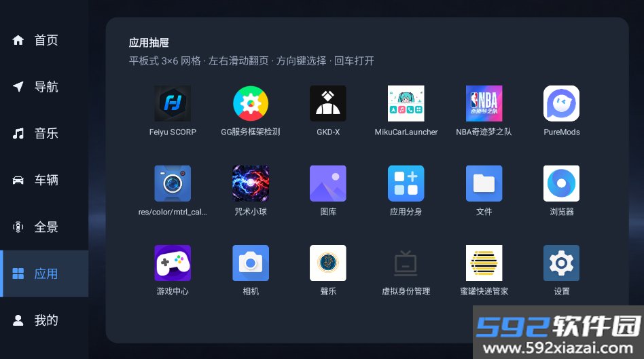Open NBA奇迹梦之队 game
644x359 pixels.
click(484, 103)
